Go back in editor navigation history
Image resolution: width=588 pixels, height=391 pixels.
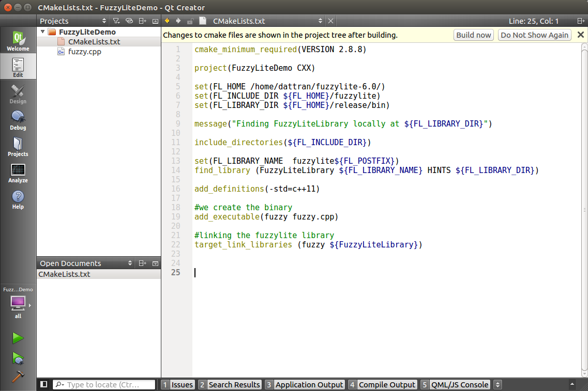[167, 21]
